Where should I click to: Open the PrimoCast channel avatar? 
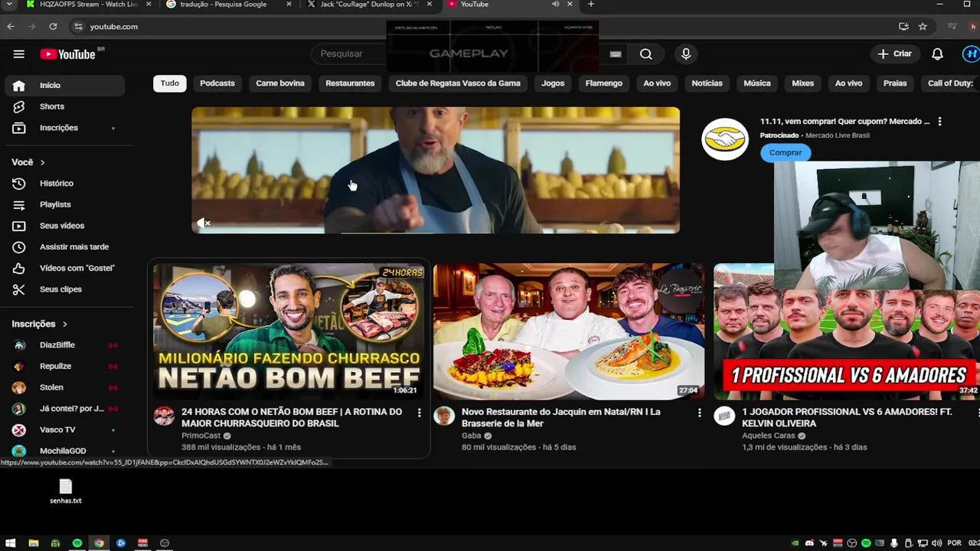[x=164, y=416]
